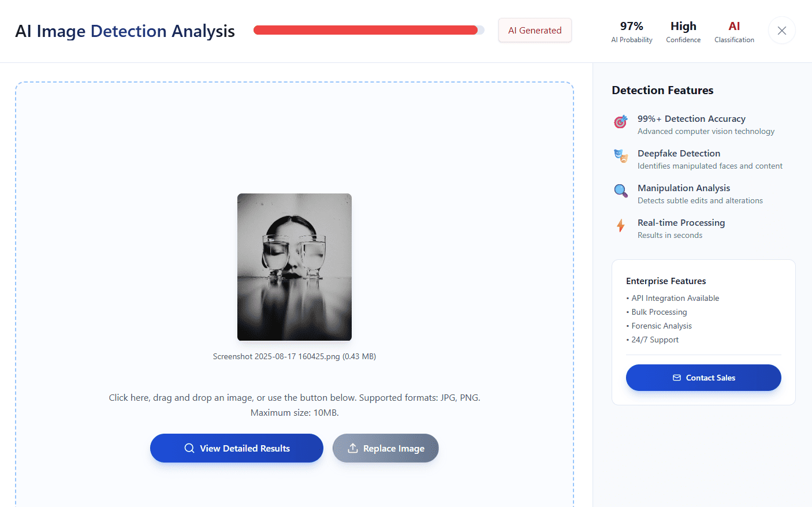This screenshot has height=507, width=812.
Task: Click 'Maximum size: 10MB.' text
Action: 295,412
